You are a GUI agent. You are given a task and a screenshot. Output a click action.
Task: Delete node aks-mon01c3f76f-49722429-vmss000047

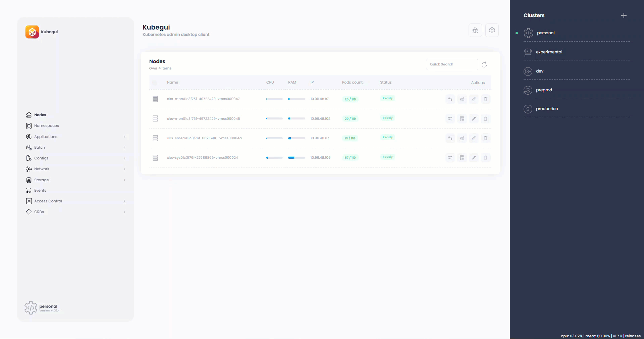click(x=485, y=99)
